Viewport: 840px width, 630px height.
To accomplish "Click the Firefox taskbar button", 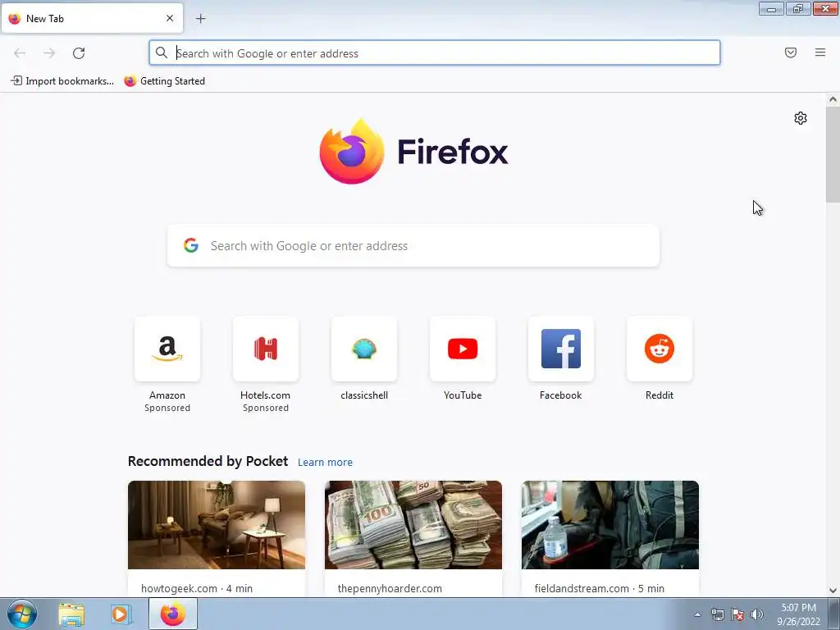I will [173, 614].
